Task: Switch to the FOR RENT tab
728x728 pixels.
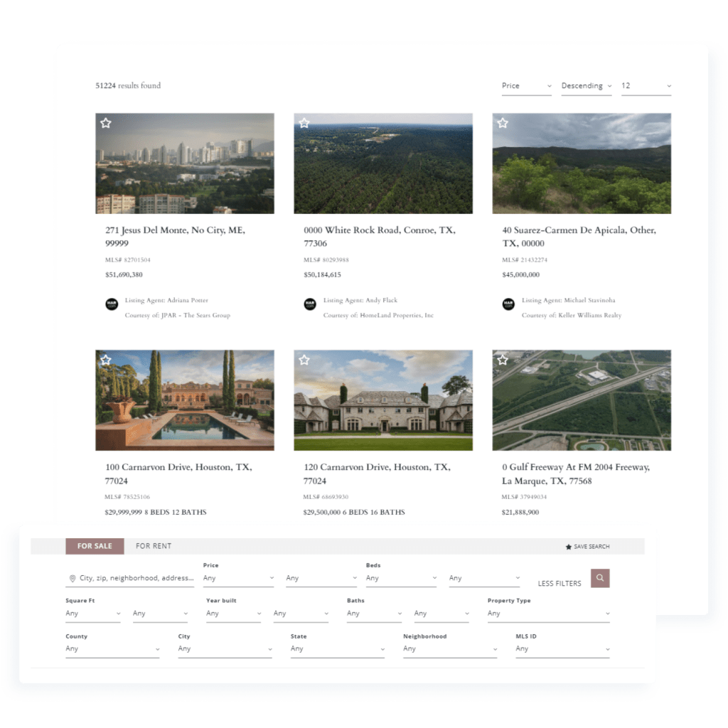Action: (x=153, y=546)
